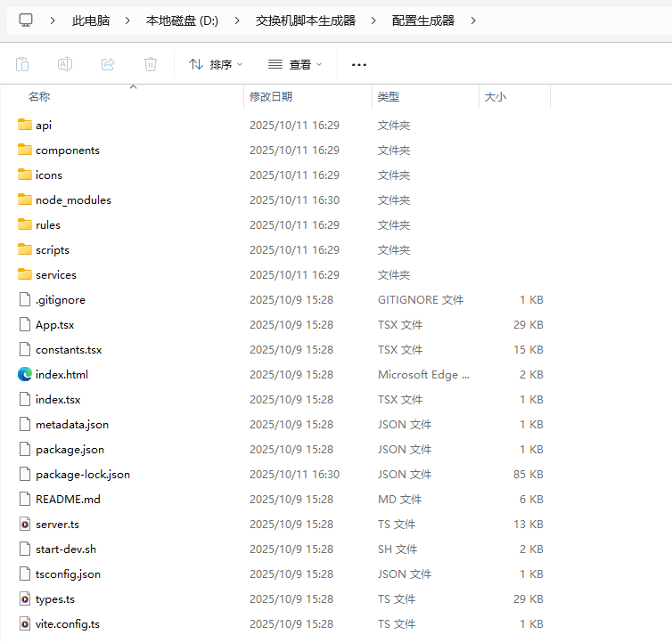
Task: Click the Paste clipboard icon in toolbar
Action: [x=22, y=64]
